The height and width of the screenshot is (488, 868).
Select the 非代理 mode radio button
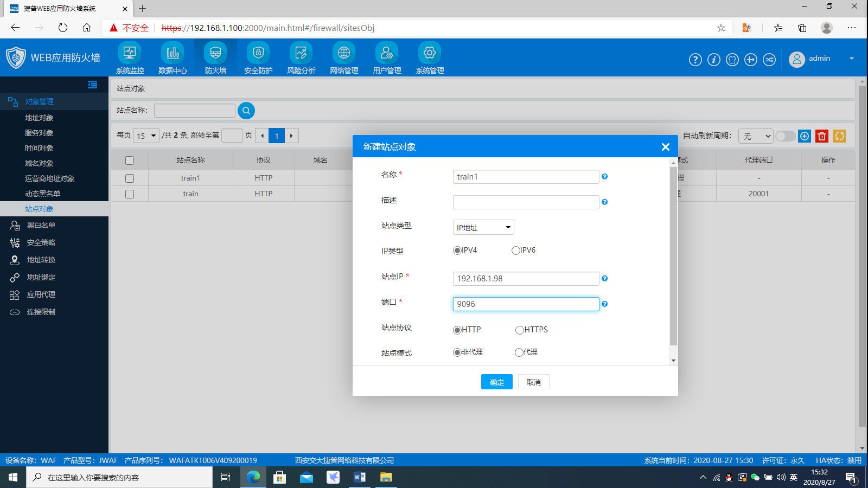(x=457, y=352)
